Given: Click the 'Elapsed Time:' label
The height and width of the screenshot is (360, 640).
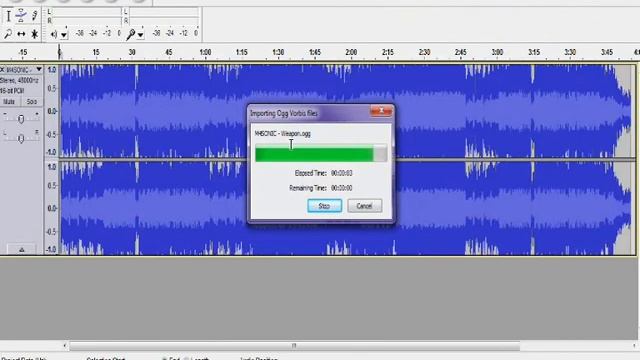Looking at the screenshot, I should [x=311, y=173].
